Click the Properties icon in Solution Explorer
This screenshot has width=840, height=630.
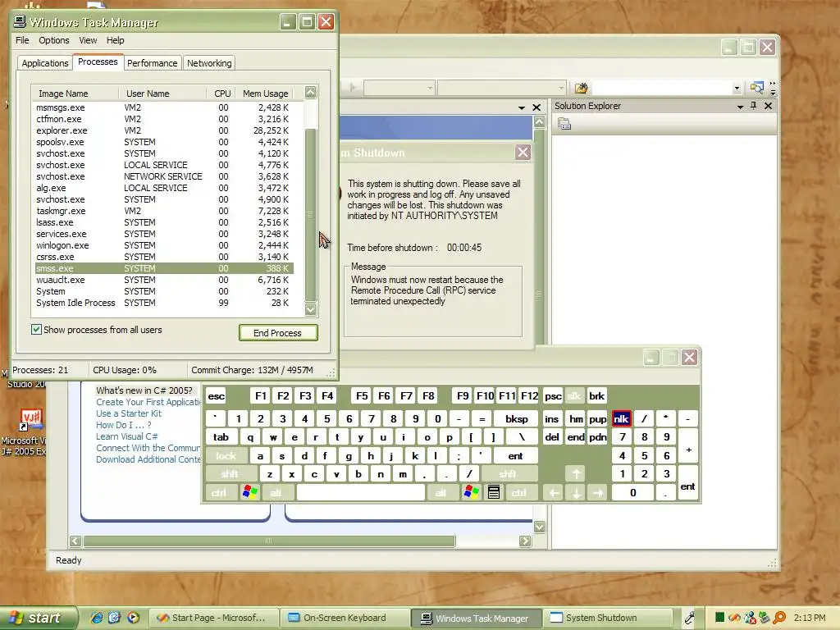564,125
